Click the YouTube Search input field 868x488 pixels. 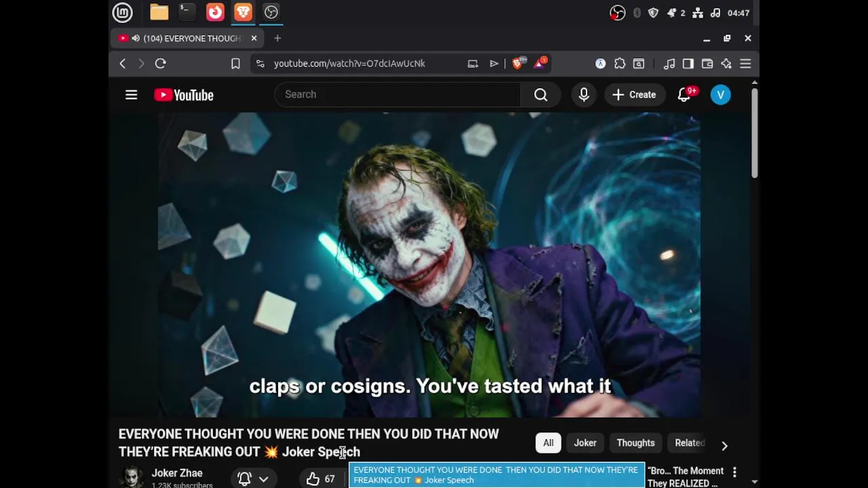[x=397, y=95]
